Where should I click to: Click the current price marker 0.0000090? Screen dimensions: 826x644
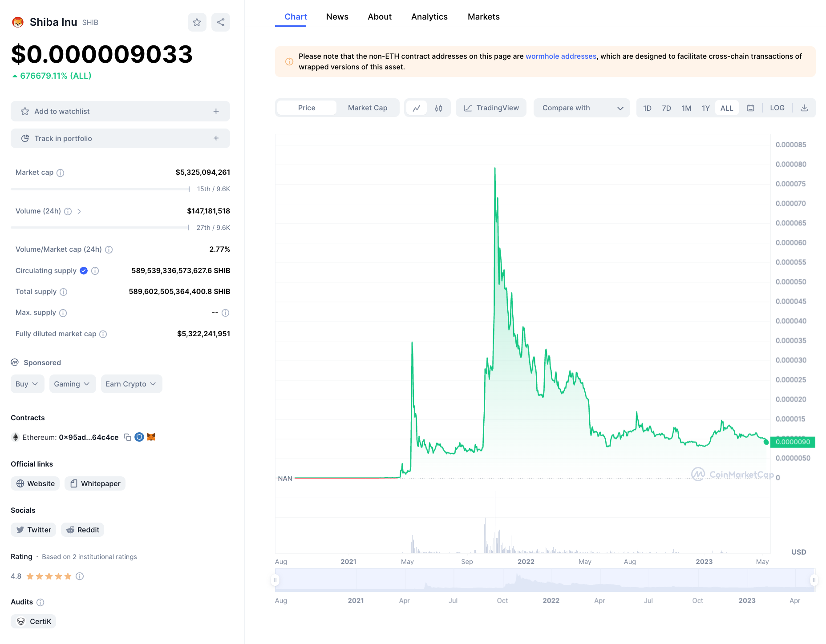[x=793, y=442]
